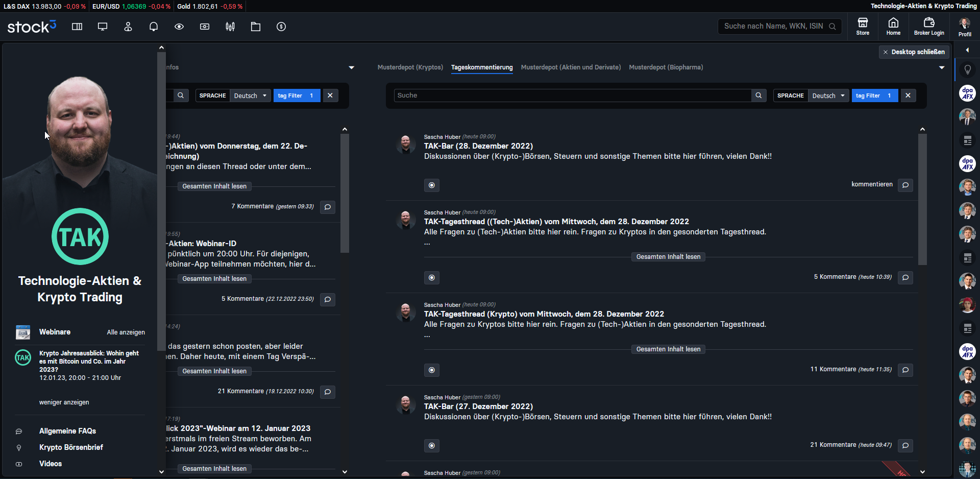Image resolution: width=980 pixels, height=479 pixels.
Task: Click search magnifier in Tageskommentierung search box
Action: pos(758,95)
